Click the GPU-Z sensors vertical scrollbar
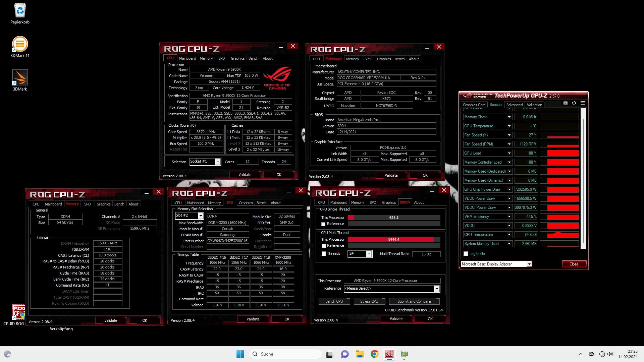Screen dimensions: 644x362 584,179
